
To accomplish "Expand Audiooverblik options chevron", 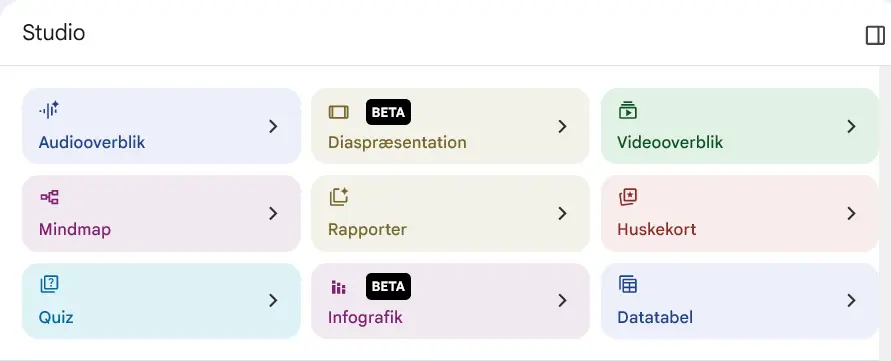I will (x=273, y=126).
